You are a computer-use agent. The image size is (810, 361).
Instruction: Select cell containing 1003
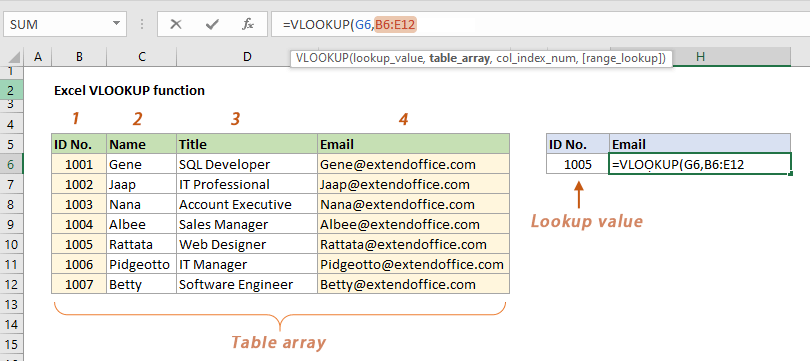tap(79, 205)
